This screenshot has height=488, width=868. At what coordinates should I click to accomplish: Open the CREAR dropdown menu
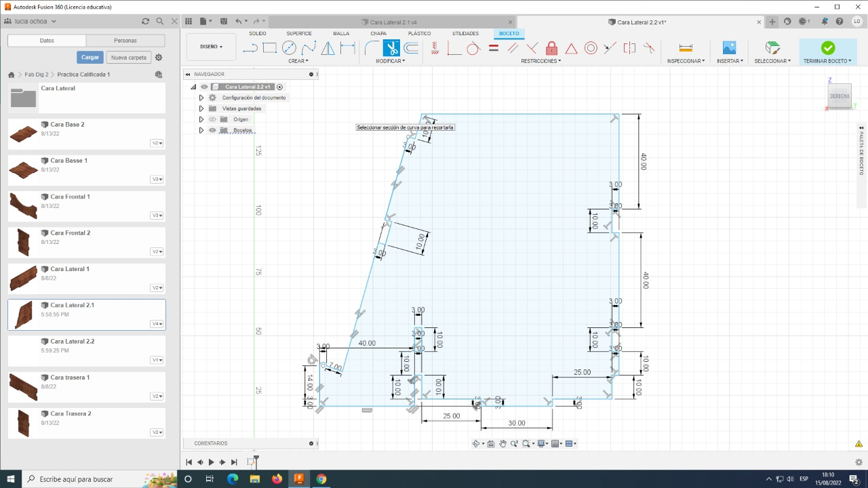(x=298, y=61)
